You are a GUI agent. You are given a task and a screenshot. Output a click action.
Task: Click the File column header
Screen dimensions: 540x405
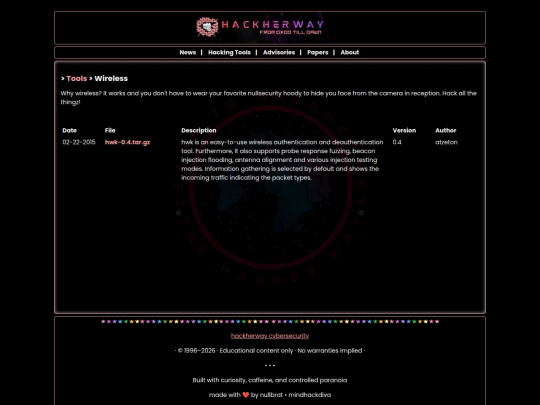110,131
